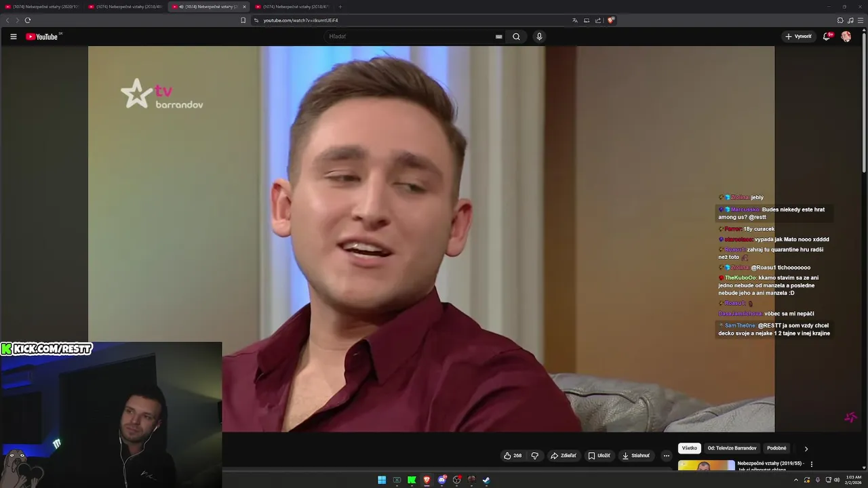Open more actions ellipsis under video
This screenshot has height=488, width=868.
(666, 455)
